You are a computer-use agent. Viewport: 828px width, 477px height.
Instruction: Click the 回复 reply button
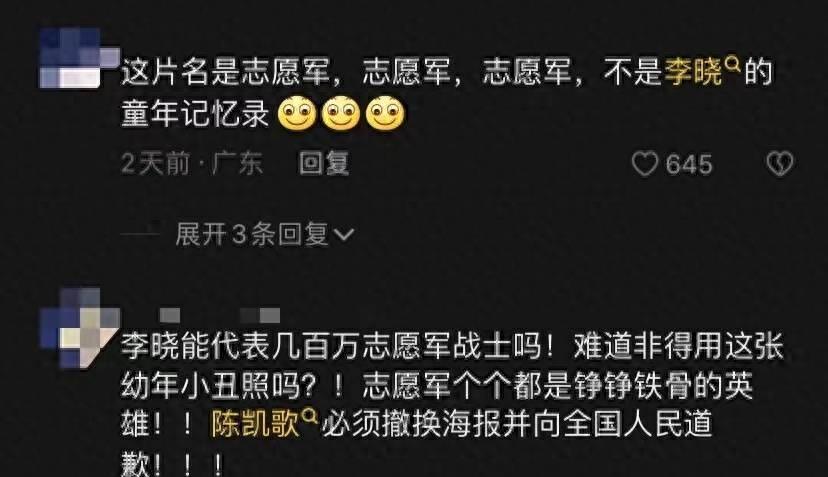pos(324,163)
